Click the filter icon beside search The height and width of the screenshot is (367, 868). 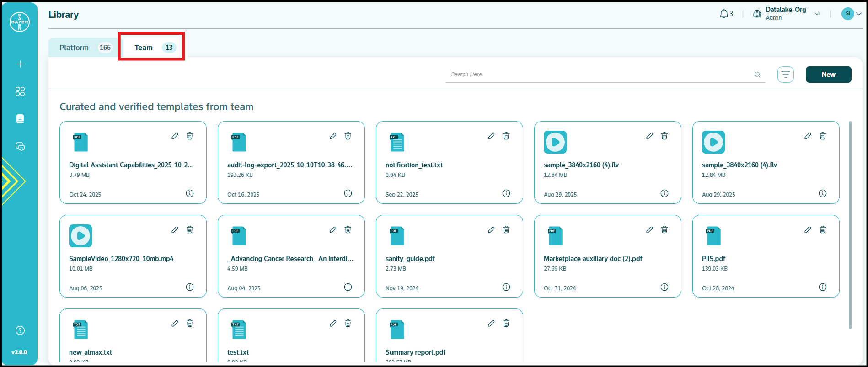(x=785, y=74)
